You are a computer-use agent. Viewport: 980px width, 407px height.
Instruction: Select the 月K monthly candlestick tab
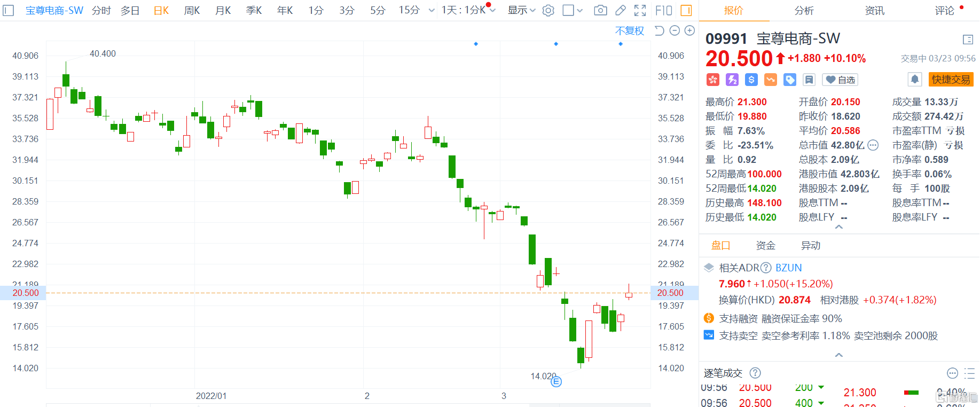click(223, 10)
